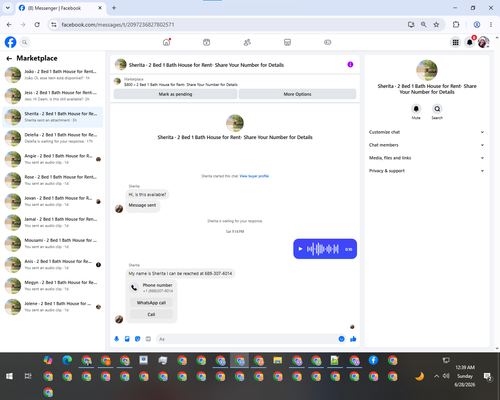The width and height of the screenshot is (500, 400).
Task: Open Rose's conversation in the list
Action: pos(53,180)
